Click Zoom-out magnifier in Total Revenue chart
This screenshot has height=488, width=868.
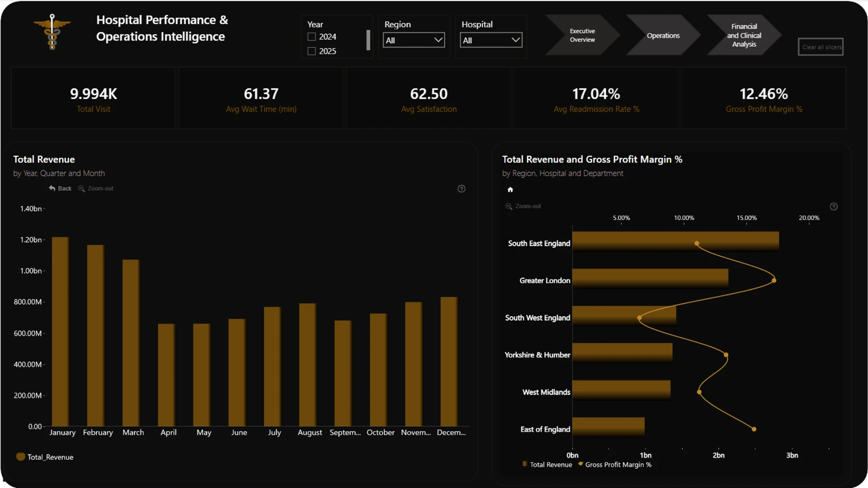click(81, 188)
